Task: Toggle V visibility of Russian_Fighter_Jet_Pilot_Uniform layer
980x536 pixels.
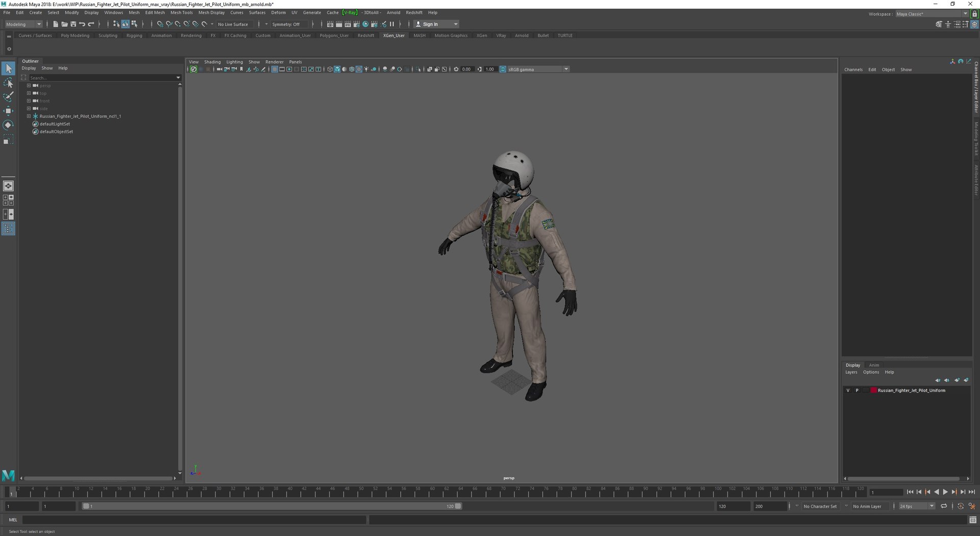Action: [848, 391]
